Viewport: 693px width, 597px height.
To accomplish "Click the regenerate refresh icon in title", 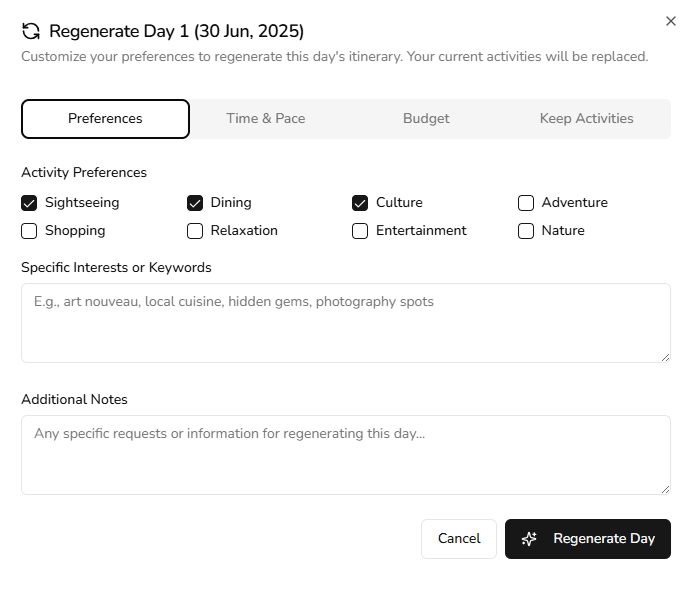I will [x=31, y=31].
